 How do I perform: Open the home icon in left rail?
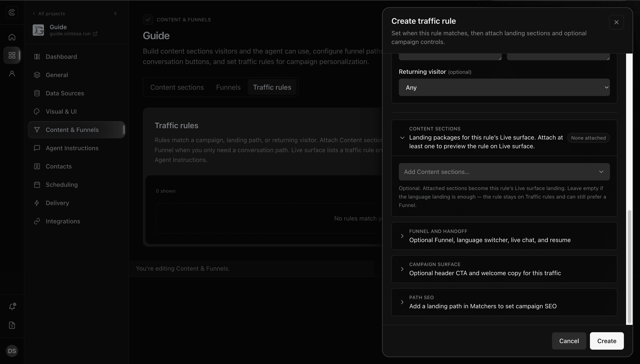click(12, 37)
